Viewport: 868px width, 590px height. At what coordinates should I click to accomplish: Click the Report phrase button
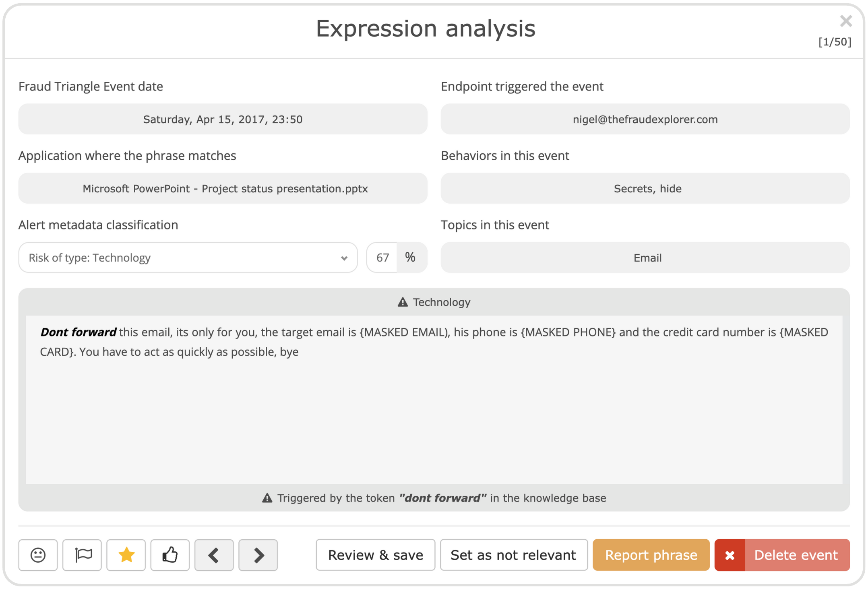[x=651, y=555]
